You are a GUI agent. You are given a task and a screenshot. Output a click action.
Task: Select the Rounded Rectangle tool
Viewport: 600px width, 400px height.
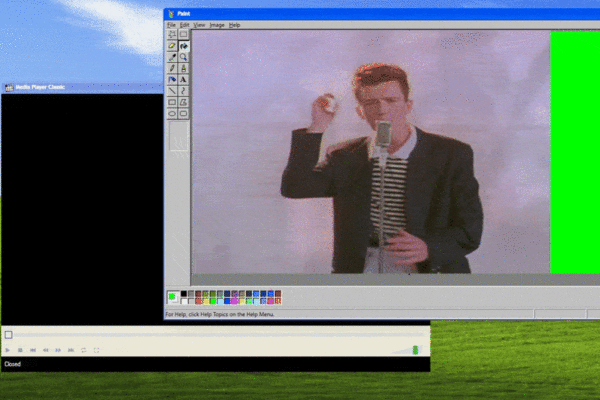pyautogui.click(x=183, y=113)
